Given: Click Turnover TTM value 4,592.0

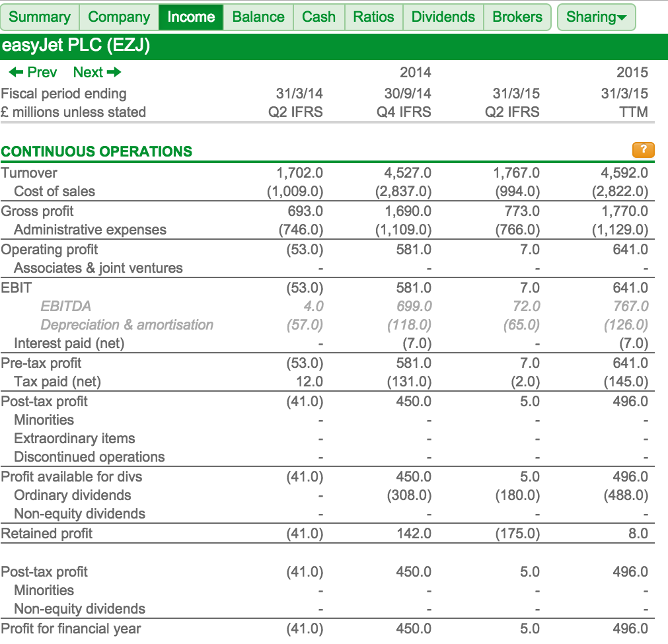Looking at the screenshot, I should (x=624, y=173).
